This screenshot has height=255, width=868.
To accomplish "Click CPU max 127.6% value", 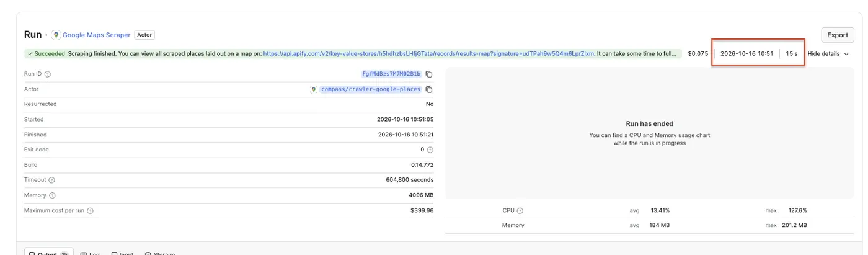I will (797, 210).
